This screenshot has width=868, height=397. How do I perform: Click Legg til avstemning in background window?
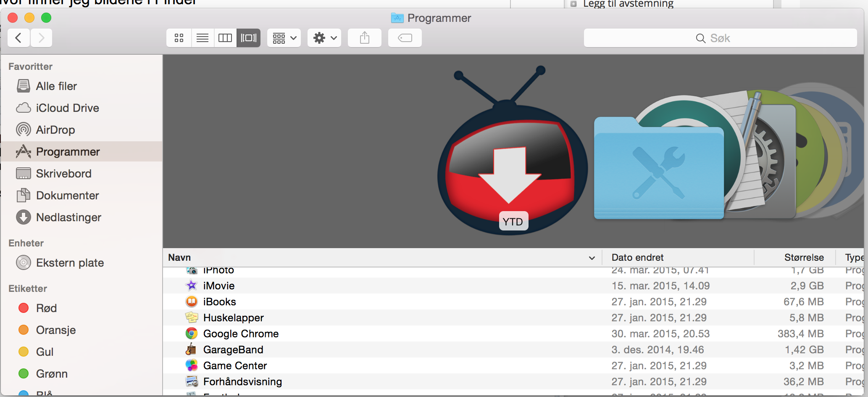pos(628,4)
